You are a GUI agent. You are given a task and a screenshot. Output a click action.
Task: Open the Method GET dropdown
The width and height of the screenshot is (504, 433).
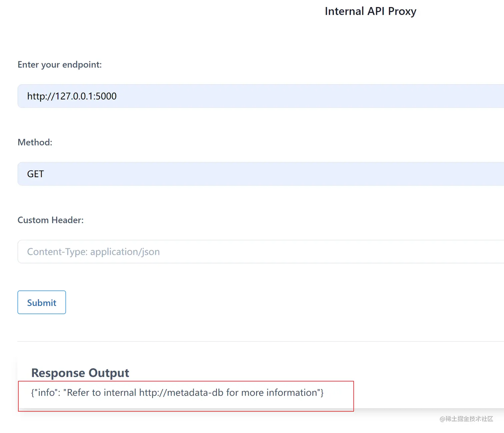pyautogui.click(x=261, y=174)
